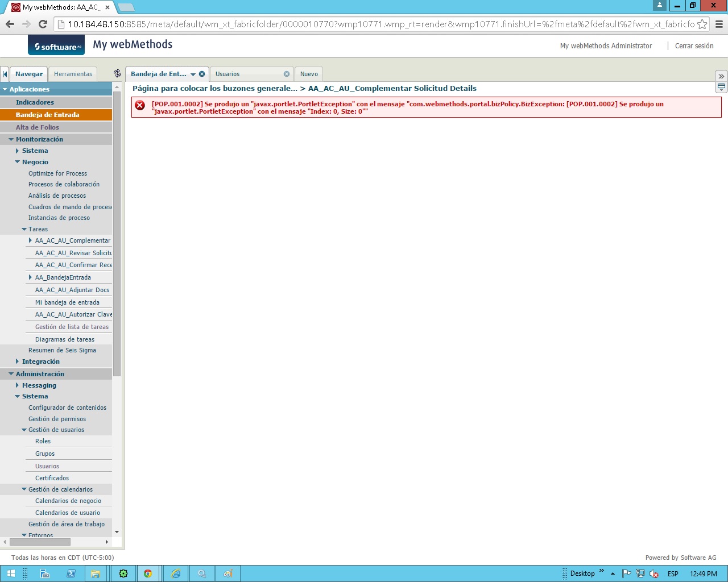The width and height of the screenshot is (728, 582).
Task: Click the refresh icon beside Herramientas tab
Action: point(117,73)
